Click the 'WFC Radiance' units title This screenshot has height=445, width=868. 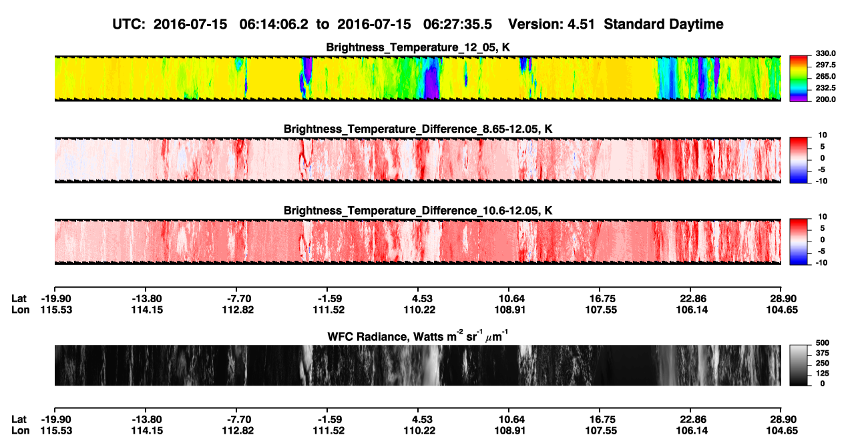tap(418, 336)
